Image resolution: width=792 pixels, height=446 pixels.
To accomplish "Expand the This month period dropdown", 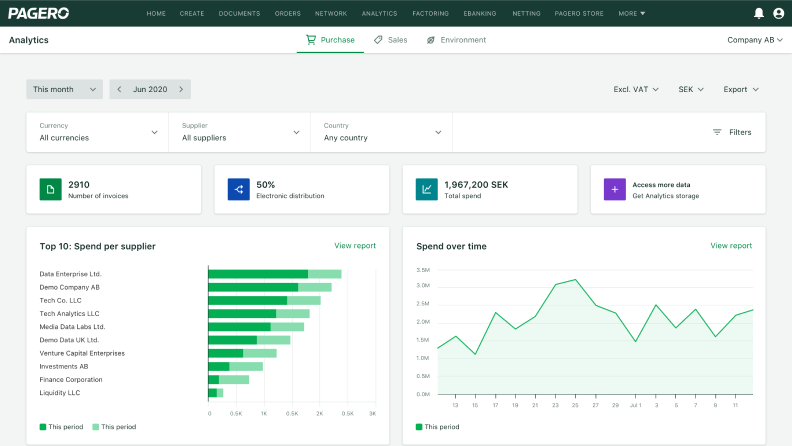I will coord(65,89).
